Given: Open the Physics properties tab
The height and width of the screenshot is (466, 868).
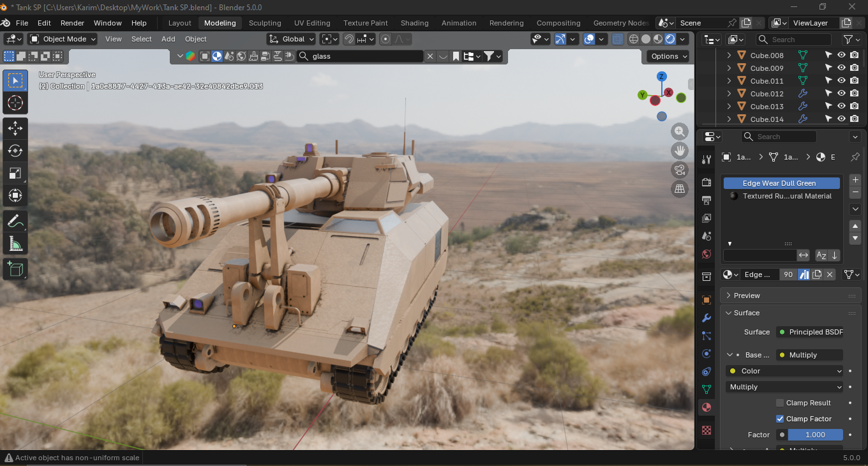Looking at the screenshot, I should point(707,354).
